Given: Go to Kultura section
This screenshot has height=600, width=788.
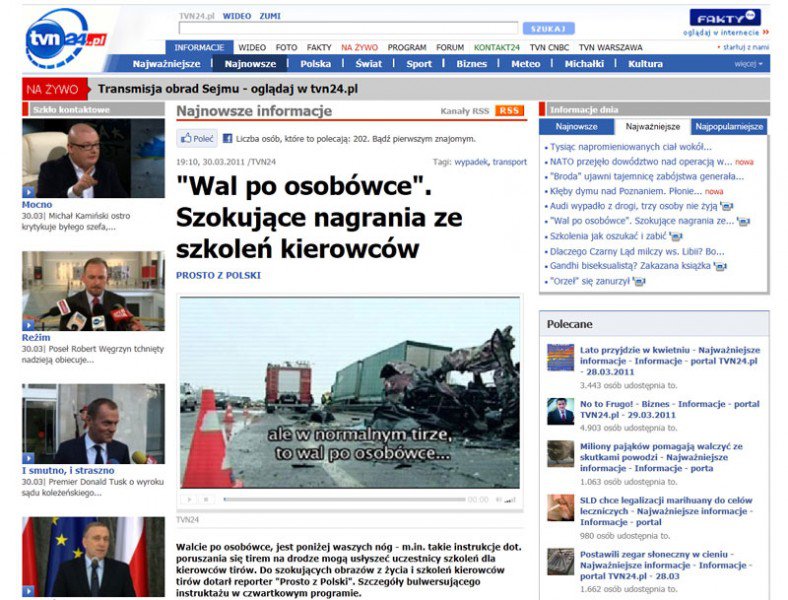Looking at the screenshot, I should 645,64.
